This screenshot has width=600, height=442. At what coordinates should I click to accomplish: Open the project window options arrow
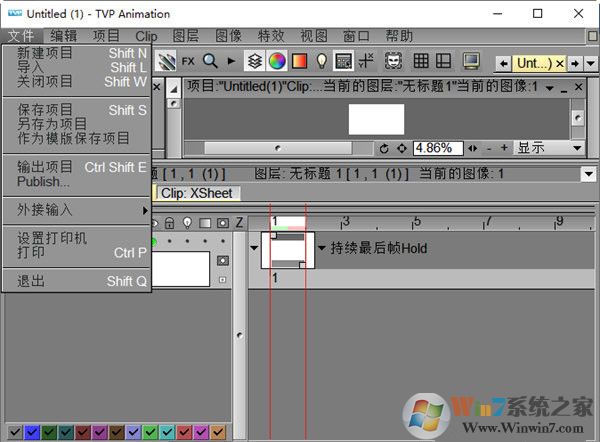pyautogui.click(x=550, y=88)
